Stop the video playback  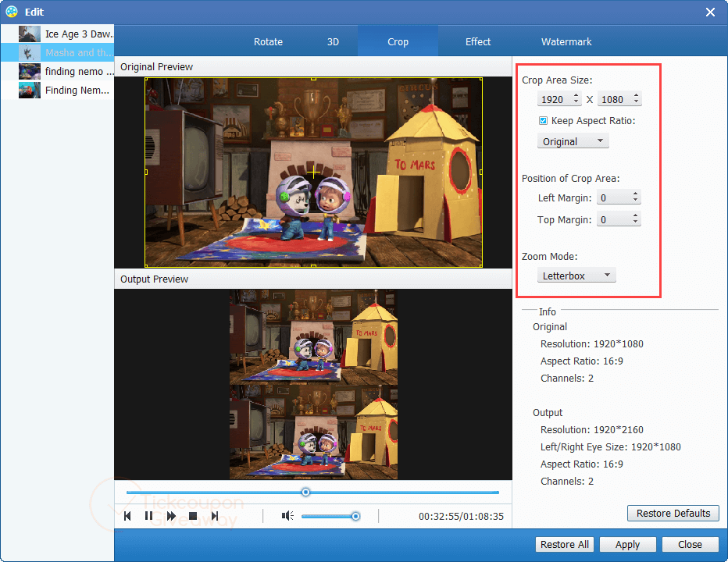pos(193,516)
